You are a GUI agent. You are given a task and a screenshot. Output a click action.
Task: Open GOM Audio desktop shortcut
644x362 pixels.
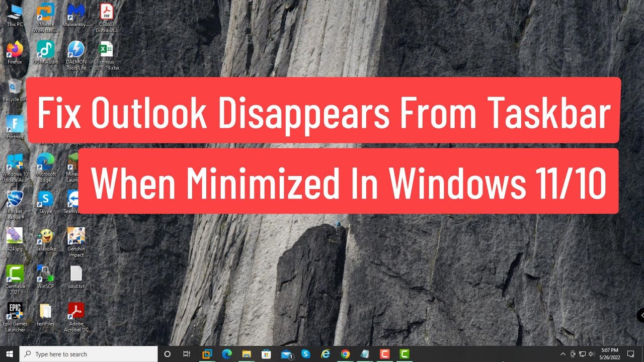[46, 53]
